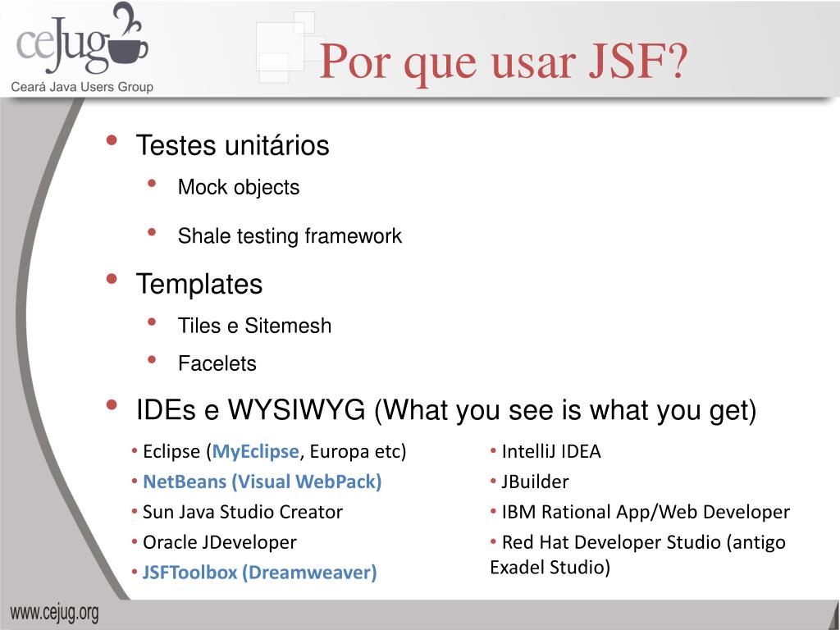Screen dimensions: 840x630
Task: Open the "NetBeans (Visual WebPack)" link
Action: click(x=262, y=482)
